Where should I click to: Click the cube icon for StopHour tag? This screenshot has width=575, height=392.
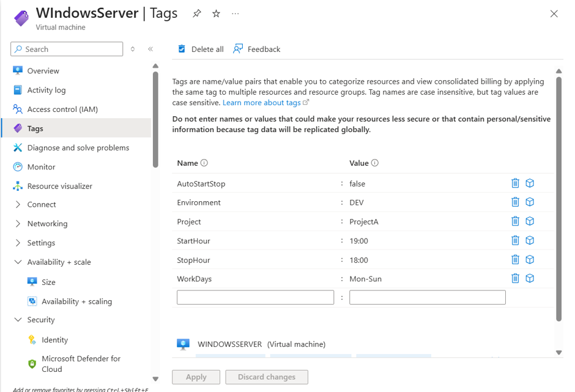(530, 260)
